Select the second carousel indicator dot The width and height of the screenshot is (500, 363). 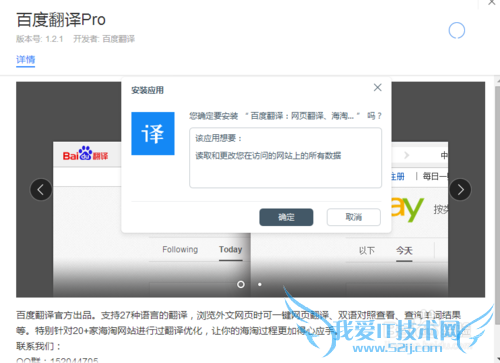click(x=260, y=284)
